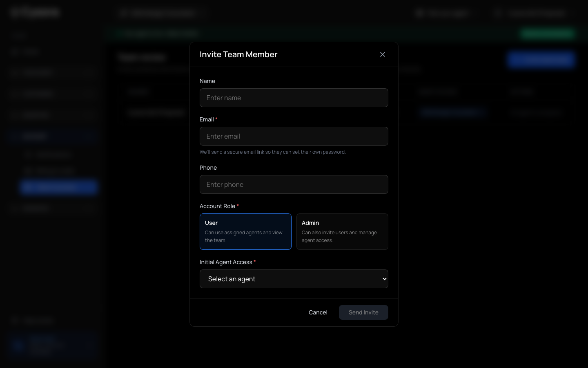
Task: Focus the Enter email field
Action: [294, 136]
